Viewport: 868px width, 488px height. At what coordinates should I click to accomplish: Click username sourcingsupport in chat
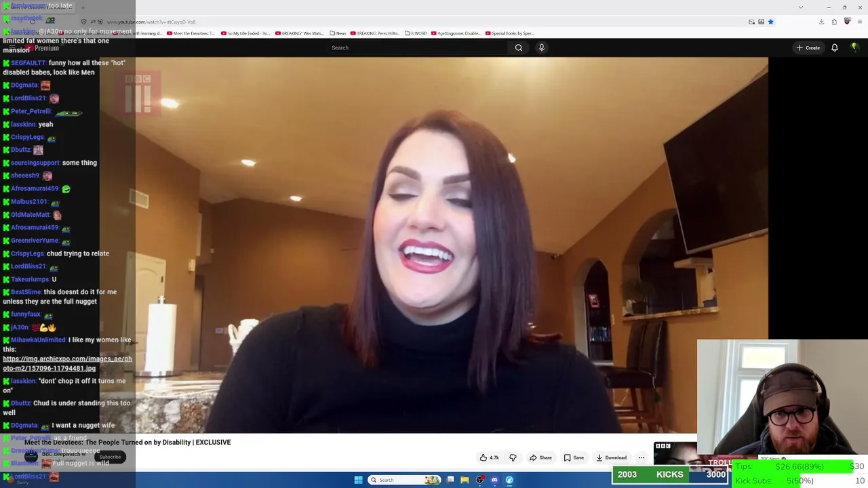(35, 163)
